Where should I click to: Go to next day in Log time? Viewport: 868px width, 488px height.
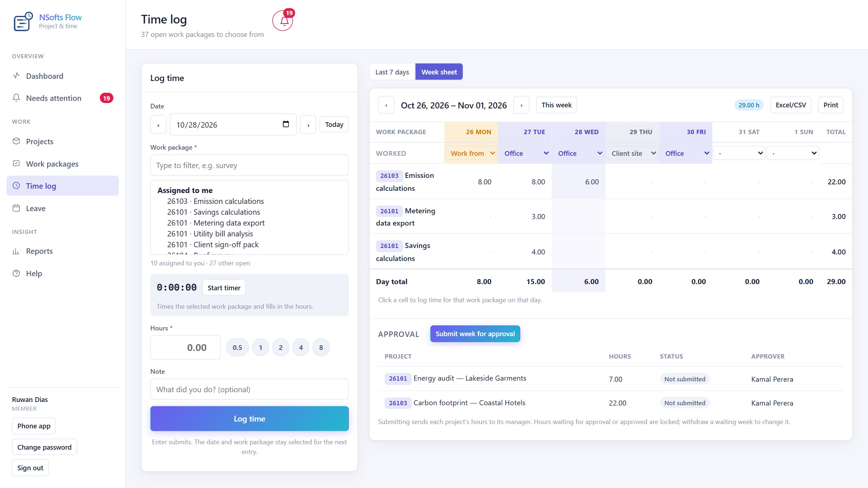[x=308, y=125]
